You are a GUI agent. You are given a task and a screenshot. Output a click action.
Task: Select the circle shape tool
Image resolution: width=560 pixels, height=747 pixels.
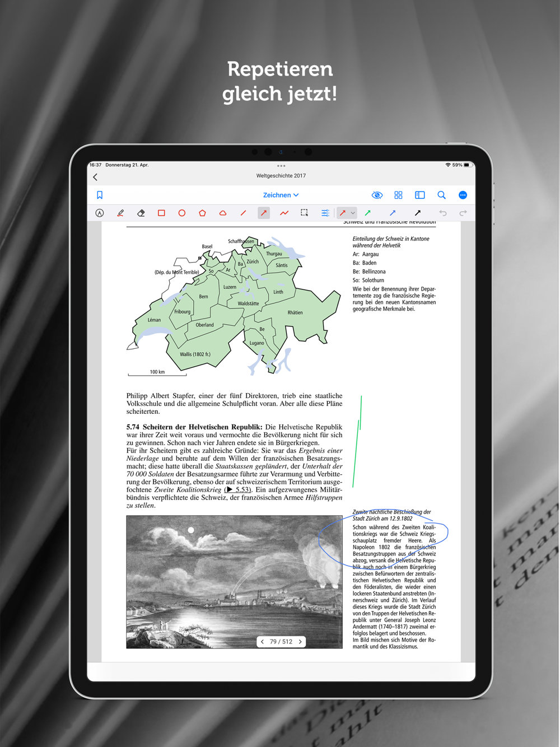[181, 213]
